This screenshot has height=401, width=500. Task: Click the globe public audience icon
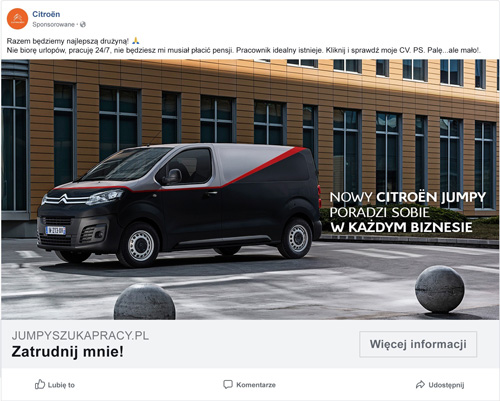pyautogui.click(x=83, y=24)
